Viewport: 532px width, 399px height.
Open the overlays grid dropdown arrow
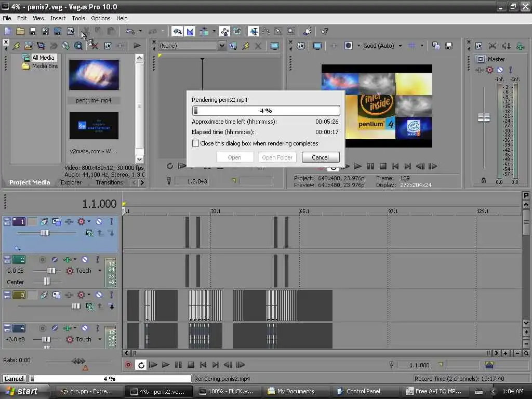click(x=422, y=46)
